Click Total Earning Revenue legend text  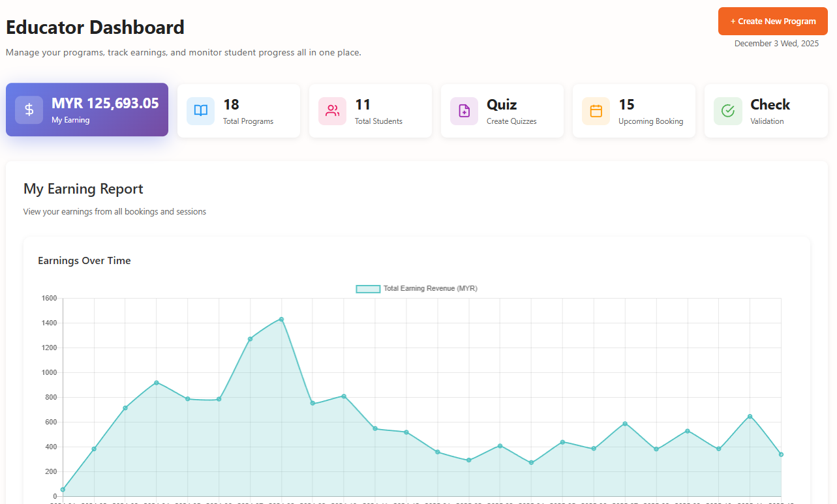[430, 288]
